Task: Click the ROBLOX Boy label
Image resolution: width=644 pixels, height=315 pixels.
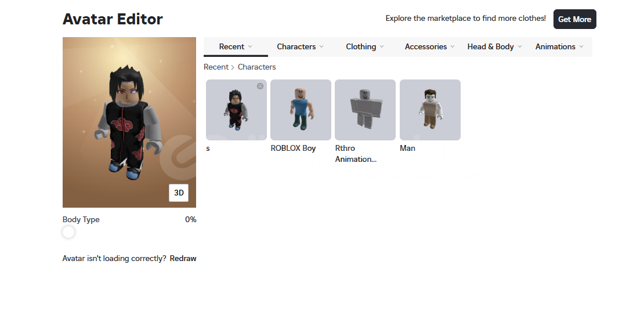Action: point(293,149)
